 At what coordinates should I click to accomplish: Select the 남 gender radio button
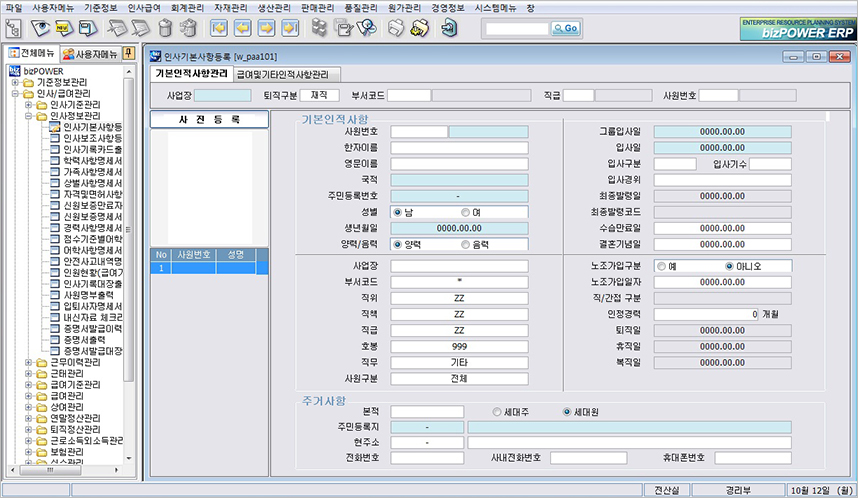pyautogui.click(x=397, y=212)
